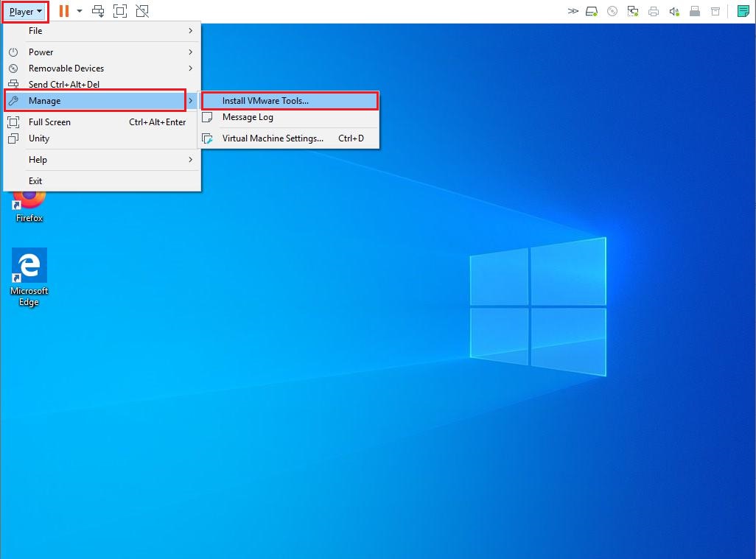Open the green notes icon in toolbar
This screenshot has width=756, height=559.
pos(743,11)
